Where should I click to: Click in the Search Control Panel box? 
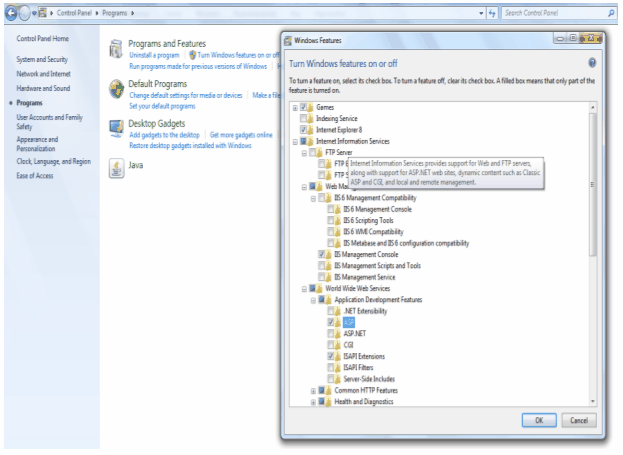tap(550, 13)
